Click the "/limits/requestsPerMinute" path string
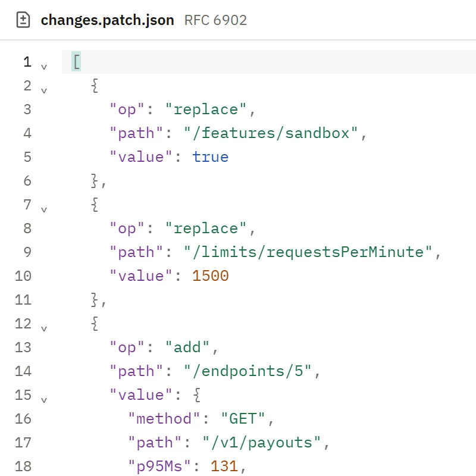 (308, 252)
